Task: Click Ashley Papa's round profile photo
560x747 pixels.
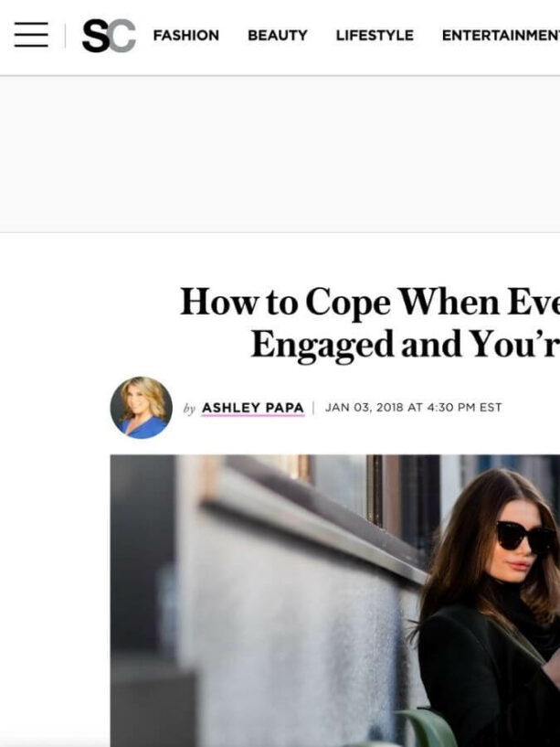Action: click(x=142, y=407)
